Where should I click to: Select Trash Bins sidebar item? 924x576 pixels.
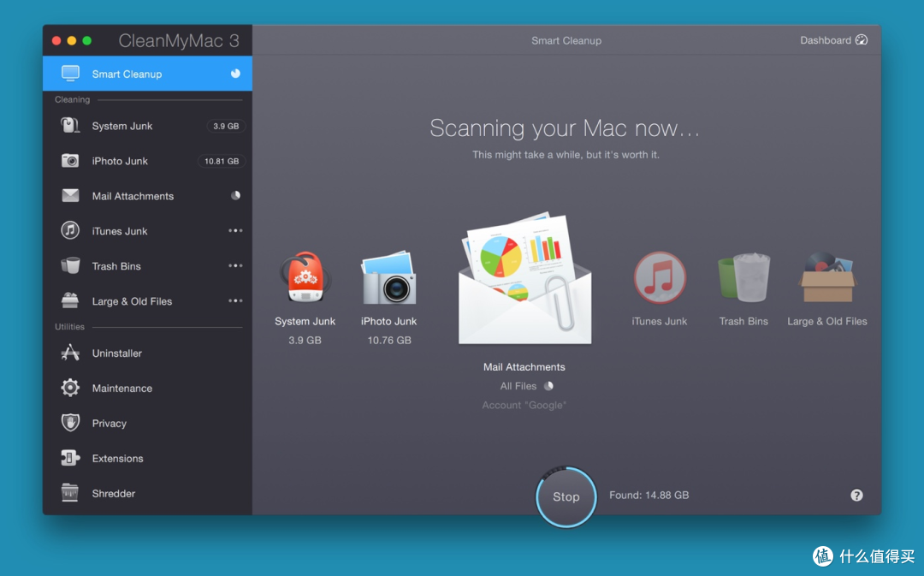click(147, 266)
